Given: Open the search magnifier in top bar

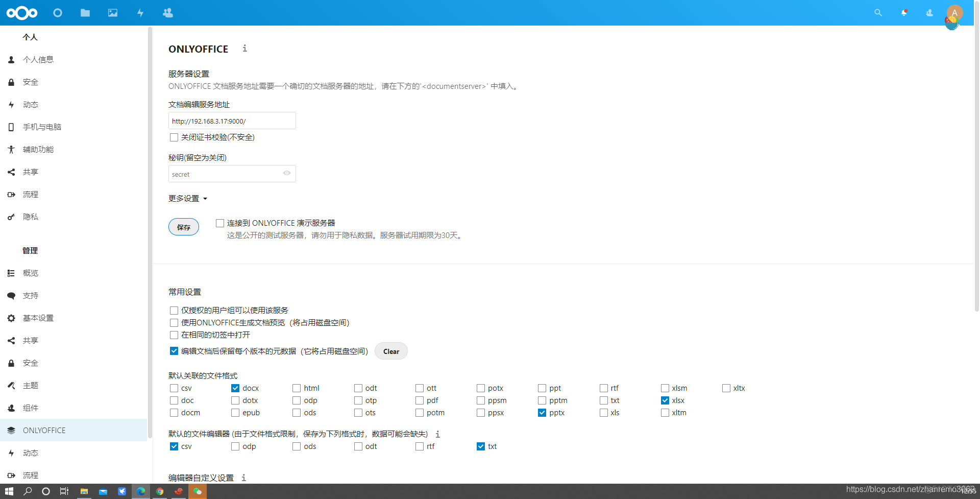Looking at the screenshot, I should coord(878,13).
